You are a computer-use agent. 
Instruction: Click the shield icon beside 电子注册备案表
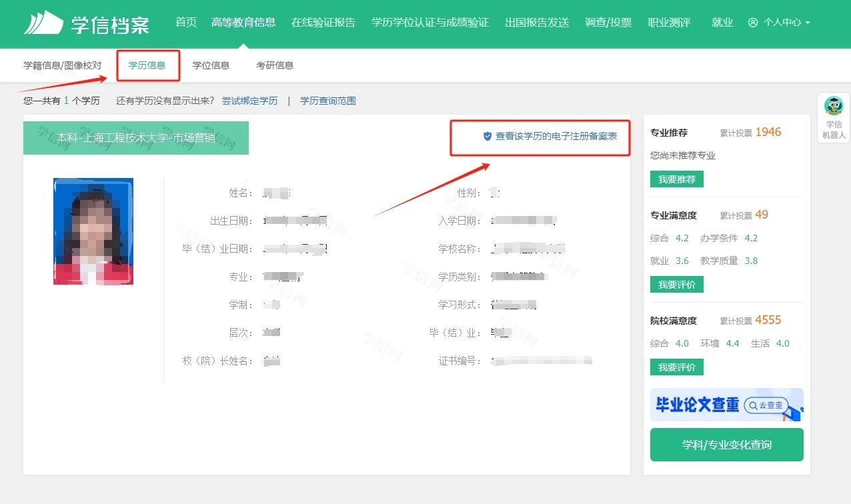488,136
